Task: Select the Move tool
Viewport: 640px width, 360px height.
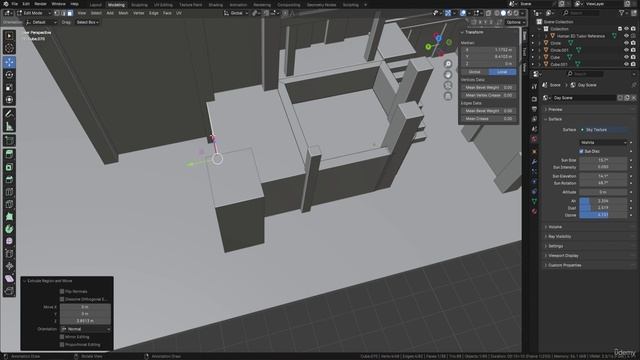Action: (9, 62)
